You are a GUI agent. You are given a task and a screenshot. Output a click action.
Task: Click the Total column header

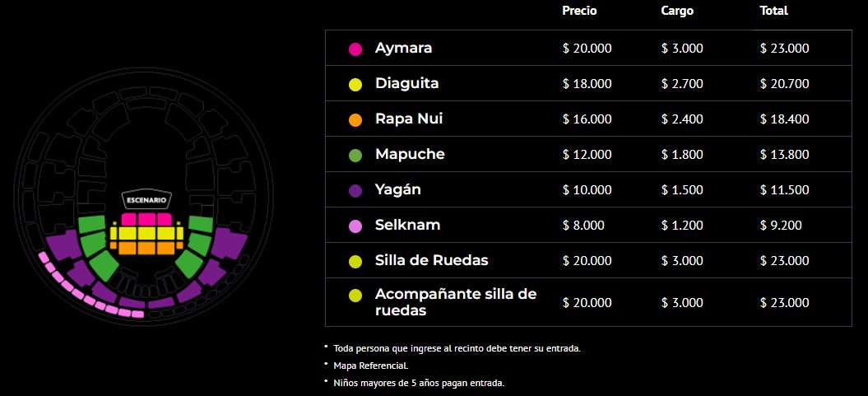(774, 11)
